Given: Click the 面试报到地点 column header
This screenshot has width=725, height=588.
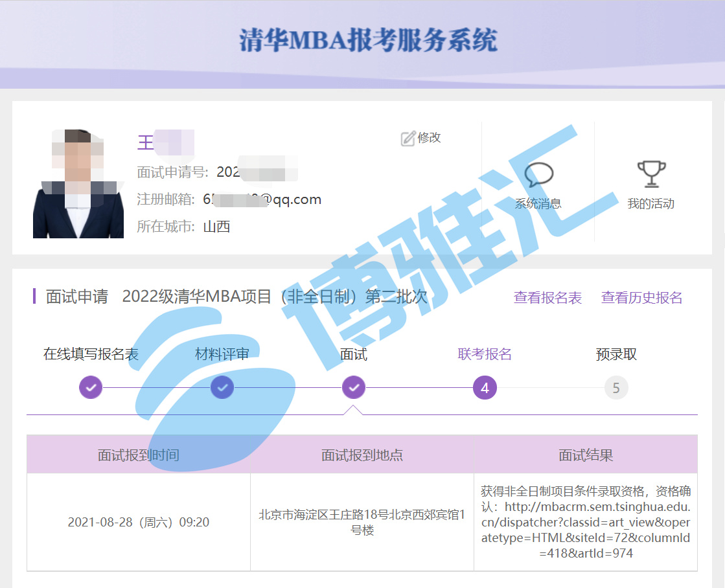Looking at the screenshot, I should (x=362, y=455).
